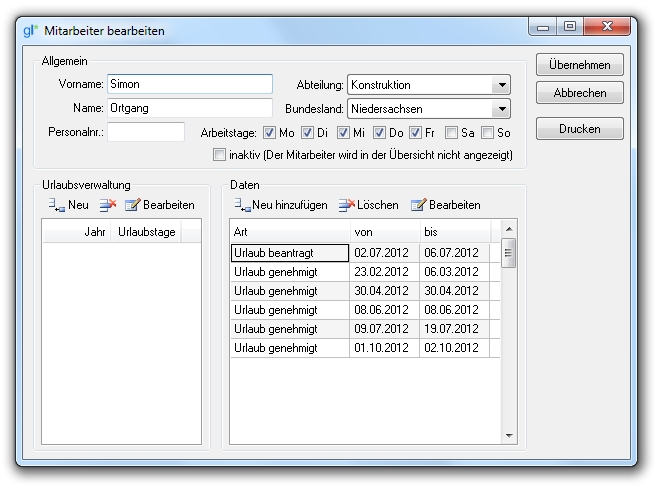Screen dimensions: 656x488
Task: Click the Drucken button
Action: (580, 129)
